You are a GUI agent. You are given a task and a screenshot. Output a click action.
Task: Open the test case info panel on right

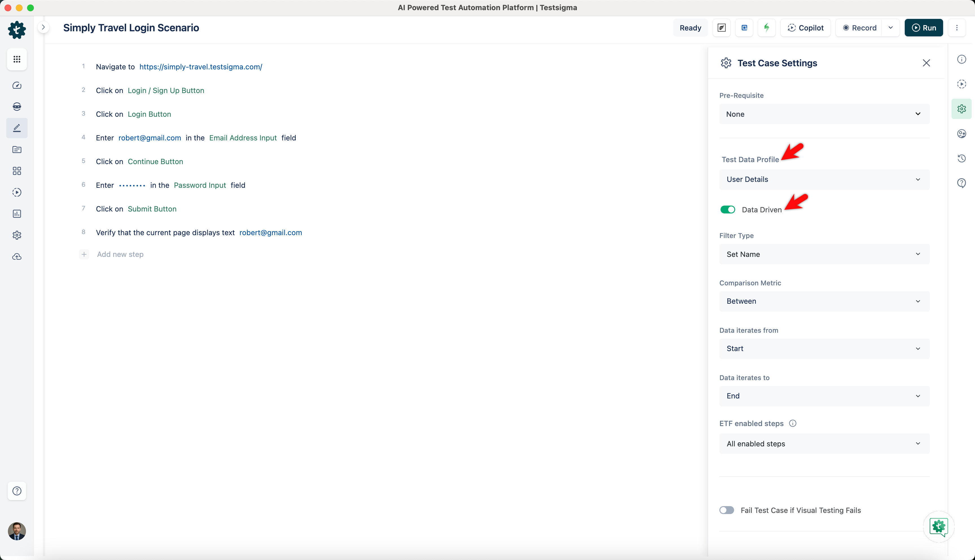point(962,59)
